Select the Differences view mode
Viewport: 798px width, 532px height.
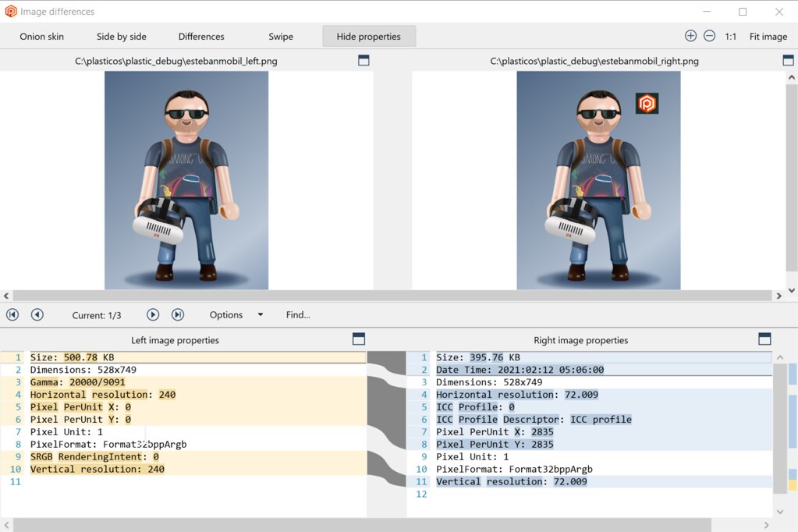point(200,36)
